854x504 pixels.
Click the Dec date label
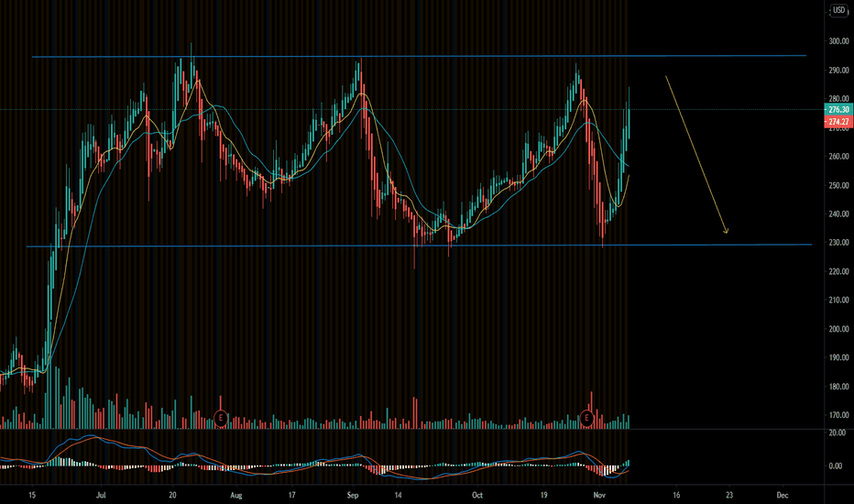pos(783,495)
